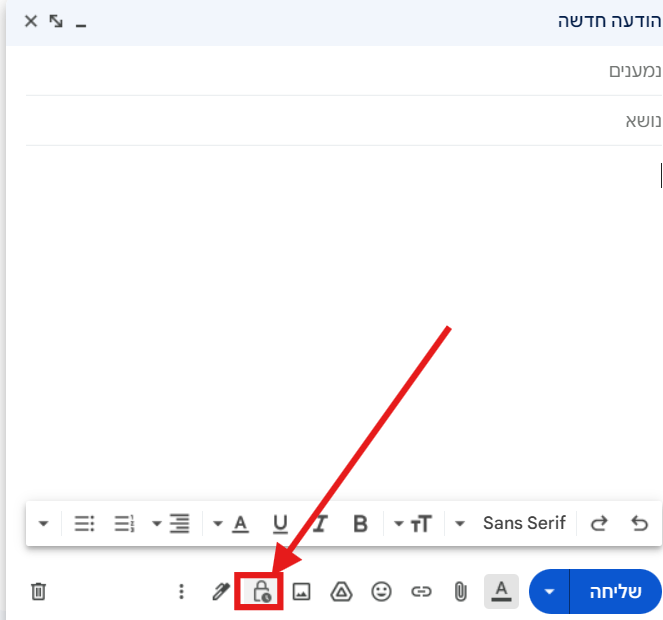The image size is (663, 620).
Task: Insert numbered list
Action: coord(124,524)
